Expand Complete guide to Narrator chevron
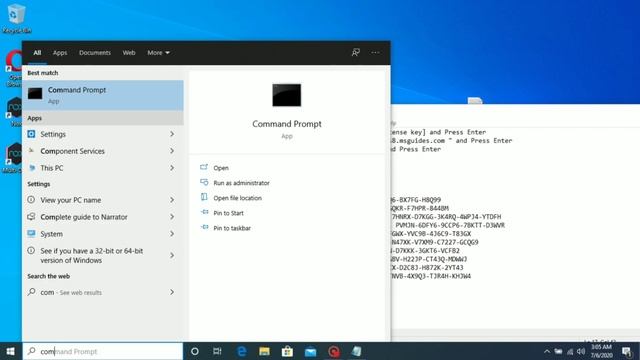 coord(172,217)
